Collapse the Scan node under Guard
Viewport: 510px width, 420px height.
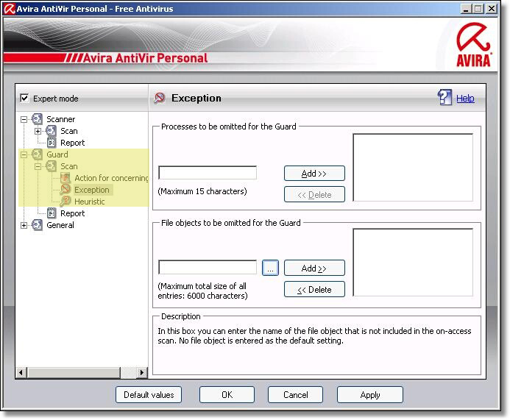(x=38, y=166)
